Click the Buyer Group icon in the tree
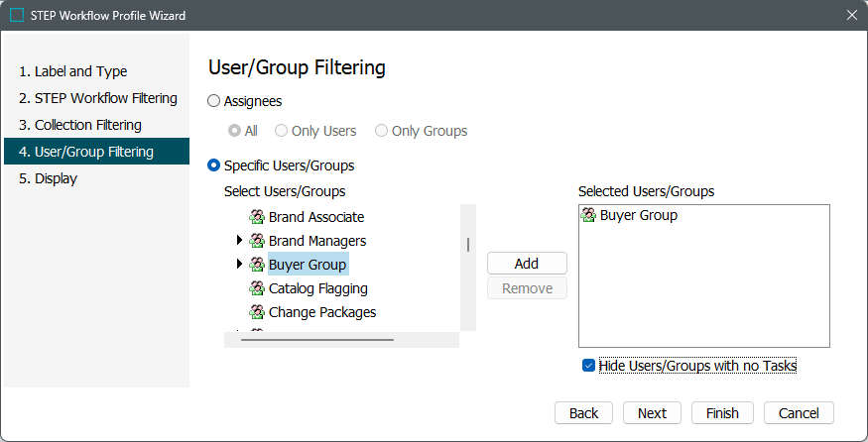 click(256, 265)
